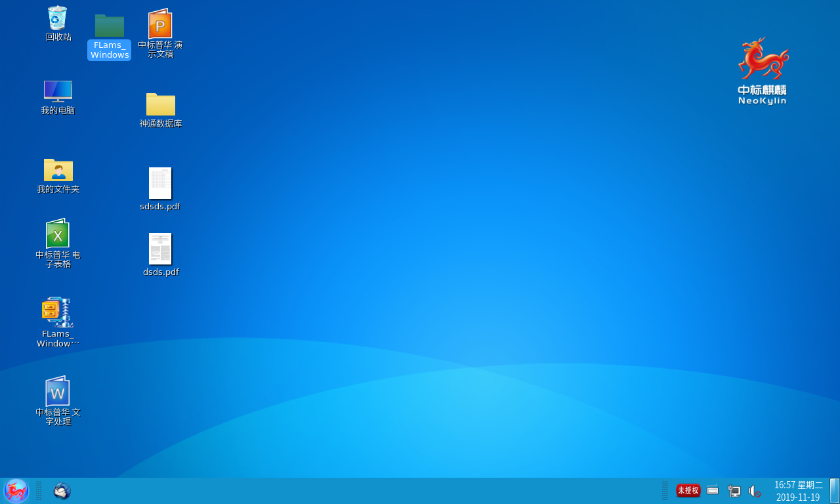
Task: Select the sdsds.pdf file
Action: click(x=160, y=184)
